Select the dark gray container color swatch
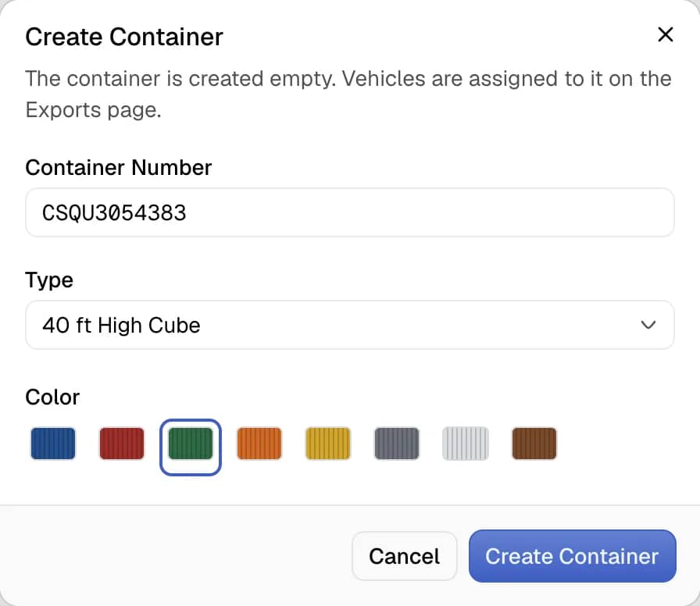Screen dimensions: 700x606 pos(397,443)
